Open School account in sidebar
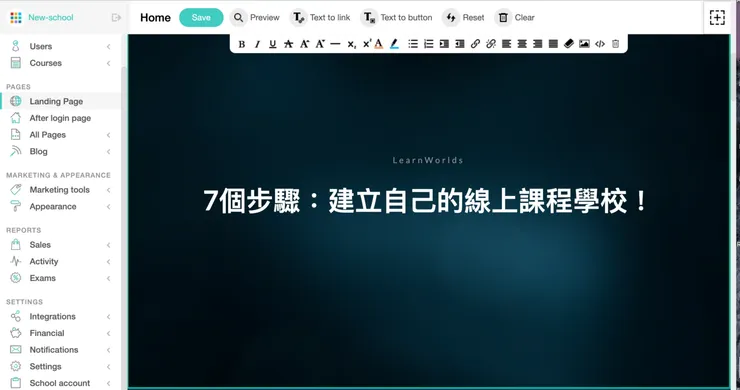This screenshot has height=390, width=740. [x=60, y=383]
